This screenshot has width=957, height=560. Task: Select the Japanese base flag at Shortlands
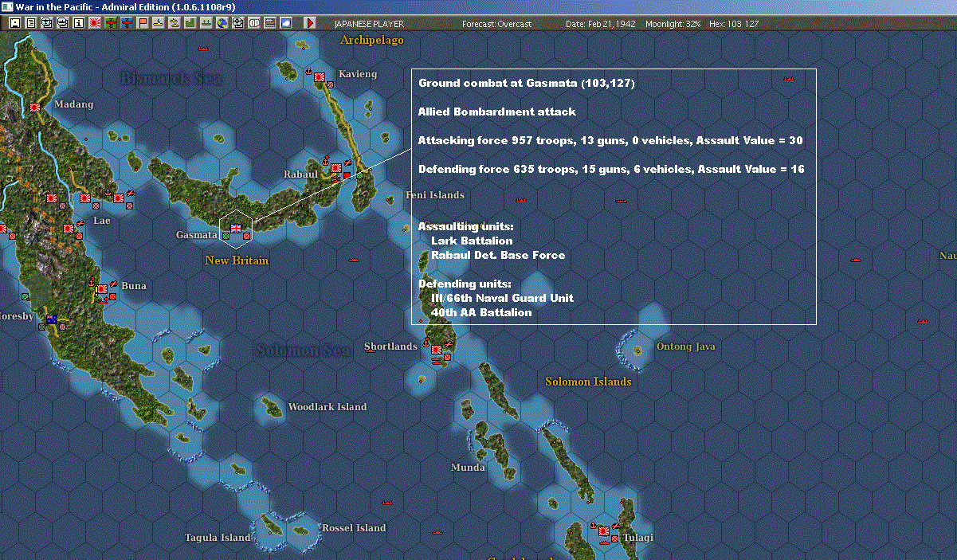pos(437,349)
